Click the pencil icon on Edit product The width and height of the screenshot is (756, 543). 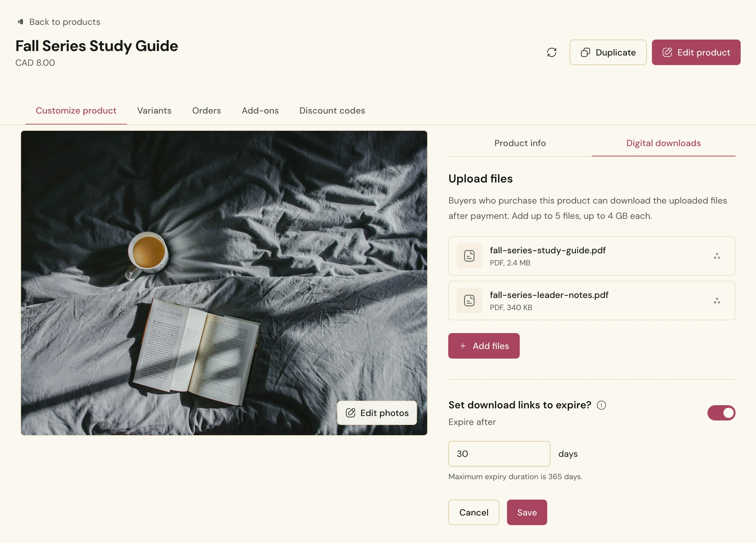pos(667,52)
